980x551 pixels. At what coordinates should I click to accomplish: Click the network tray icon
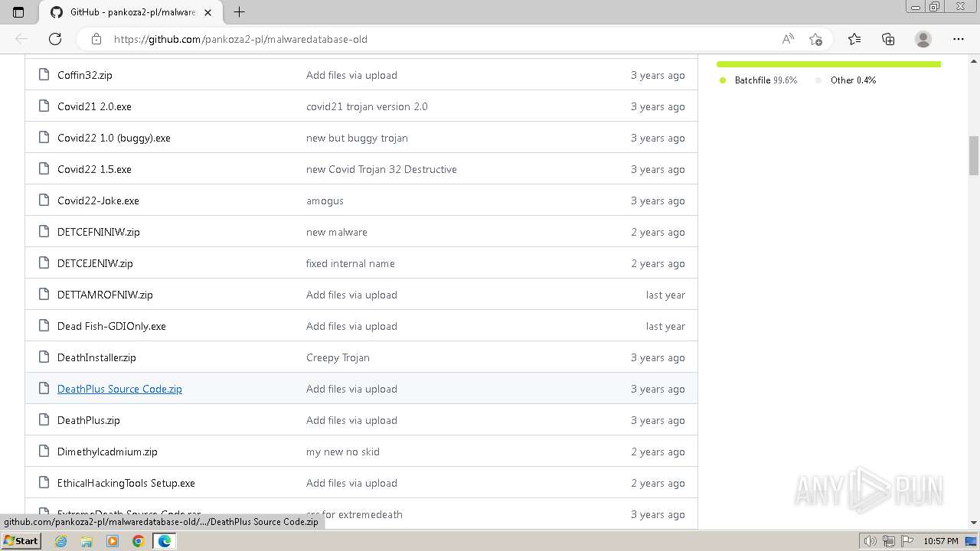click(888, 541)
